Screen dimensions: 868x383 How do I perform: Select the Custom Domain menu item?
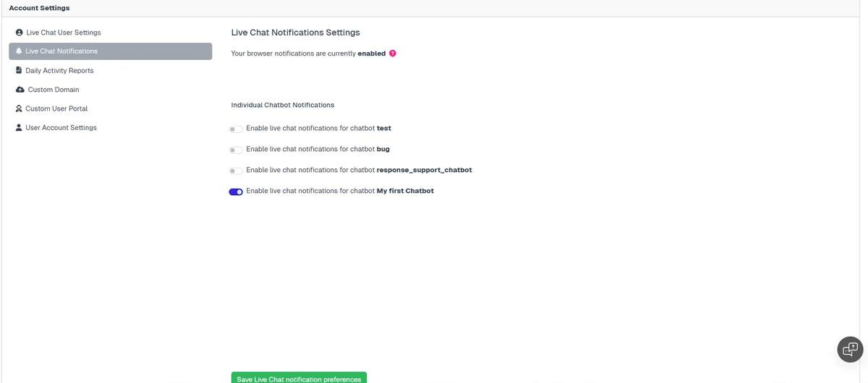(x=54, y=90)
